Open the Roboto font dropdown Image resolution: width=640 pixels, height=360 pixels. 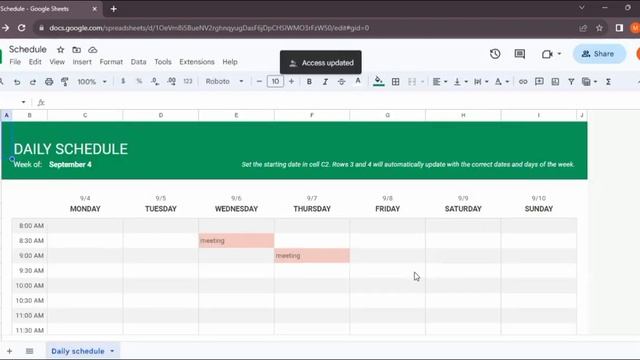coord(224,82)
